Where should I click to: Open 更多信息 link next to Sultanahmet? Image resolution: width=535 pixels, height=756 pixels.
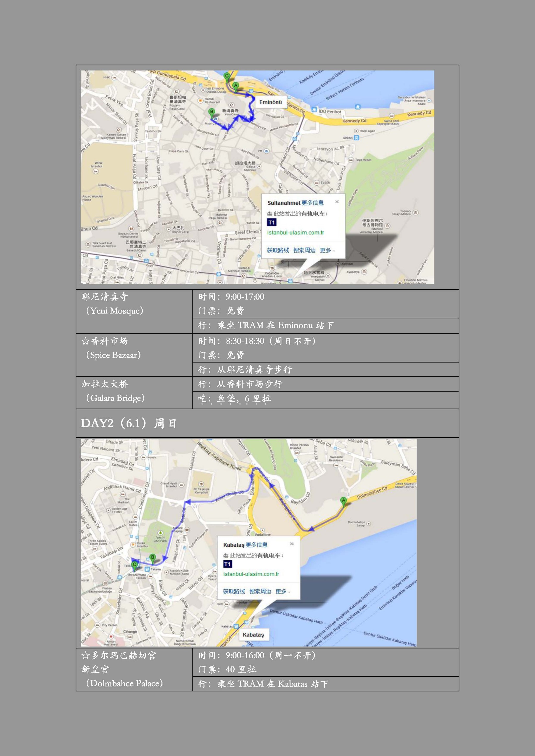pos(312,203)
